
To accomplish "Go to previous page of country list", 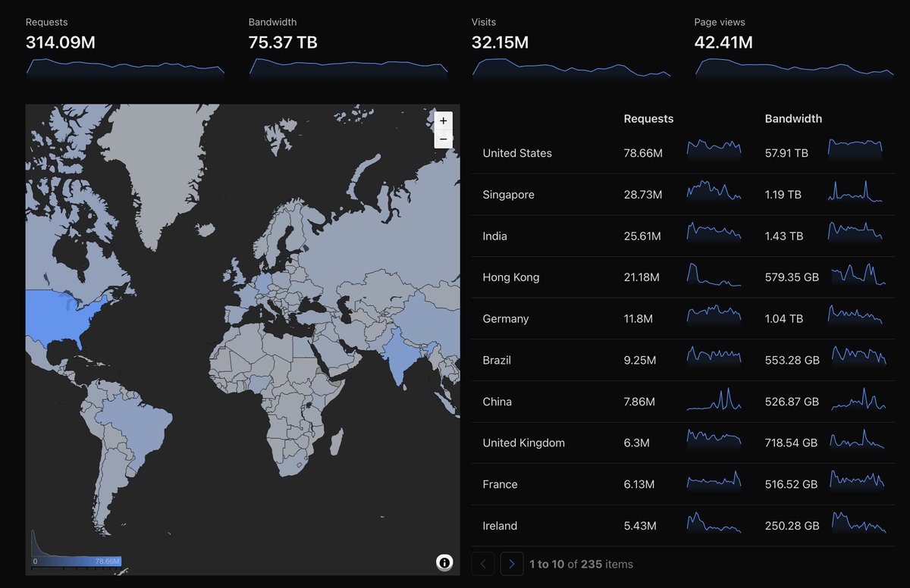I will pyautogui.click(x=483, y=564).
